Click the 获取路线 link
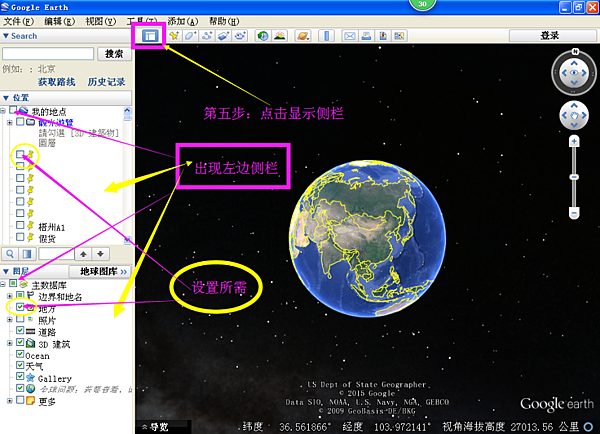The image size is (600, 434). tap(57, 82)
